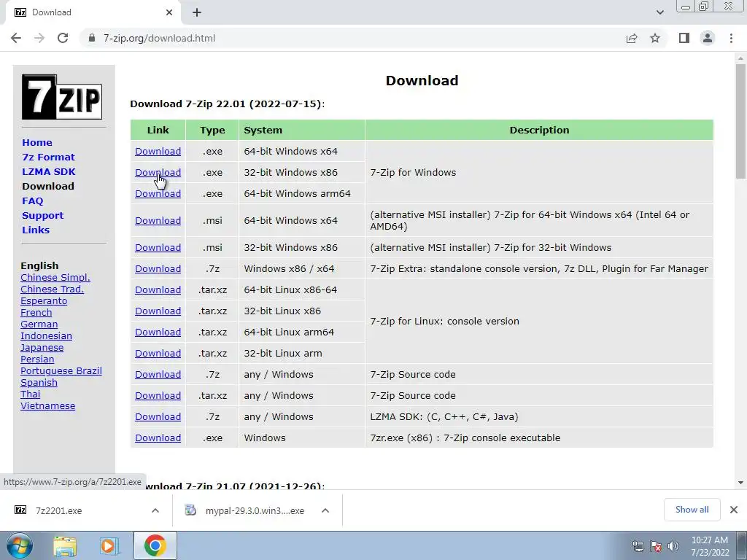The width and height of the screenshot is (747, 560).
Task: Open Home in the sidebar
Action: (x=37, y=142)
